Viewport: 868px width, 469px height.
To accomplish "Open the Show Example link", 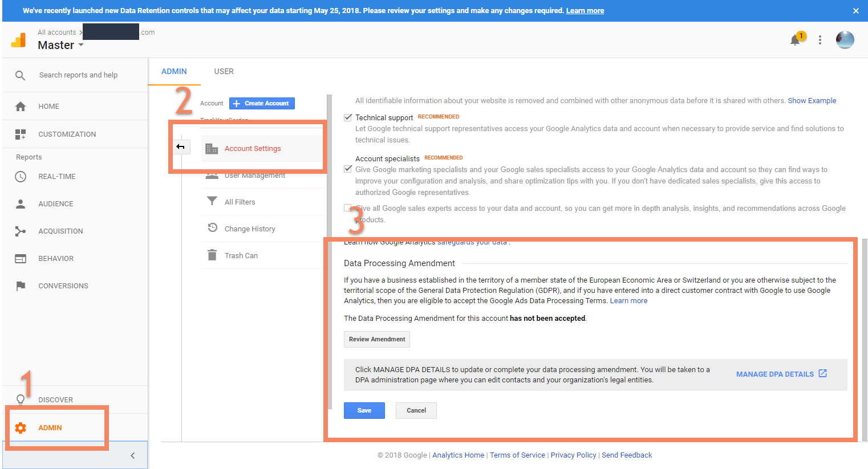I will (812, 100).
